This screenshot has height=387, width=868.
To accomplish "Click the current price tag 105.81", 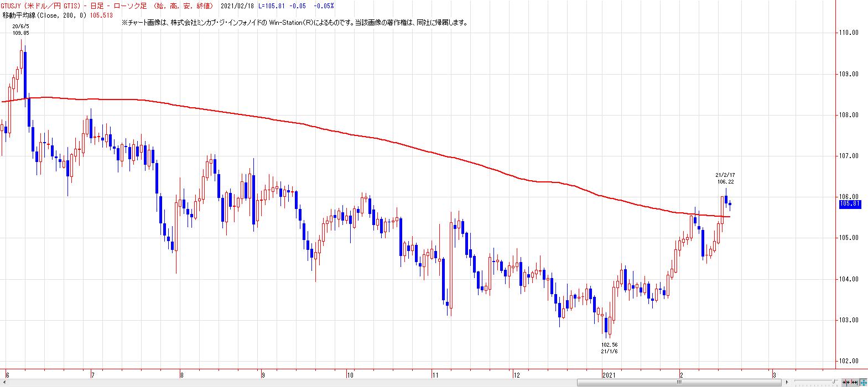I will 850,204.
